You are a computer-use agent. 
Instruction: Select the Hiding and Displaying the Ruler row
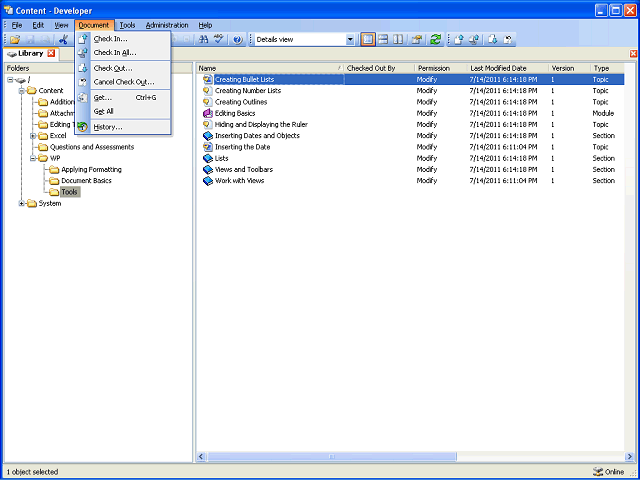[x=410, y=124]
